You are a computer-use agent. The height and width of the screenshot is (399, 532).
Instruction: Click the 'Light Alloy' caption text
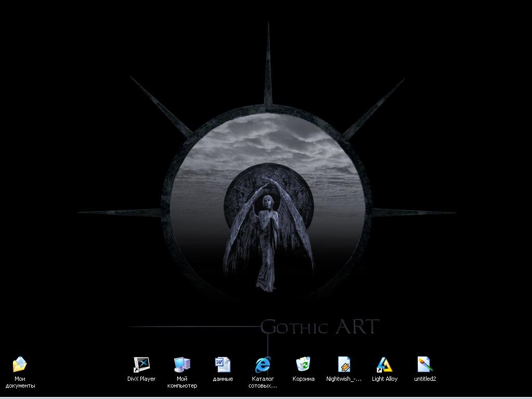click(384, 379)
